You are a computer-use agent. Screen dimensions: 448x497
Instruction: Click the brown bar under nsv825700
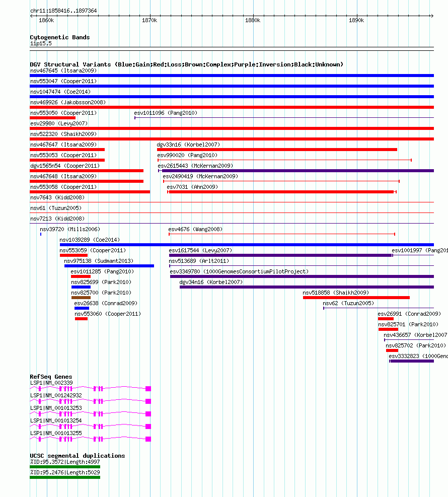81,298
